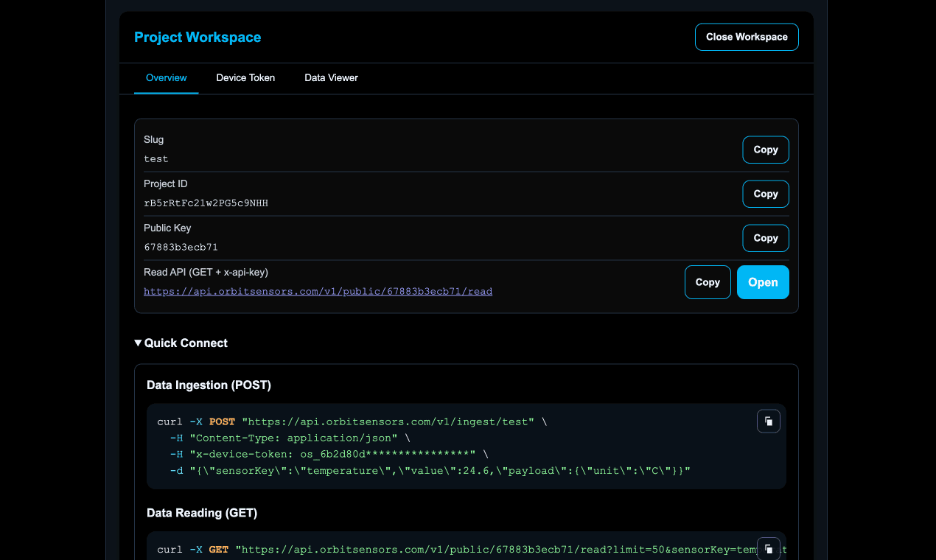Open the Data Viewer tab
Image resolution: width=936 pixels, height=560 pixels.
pyautogui.click(x=331, y=77)
